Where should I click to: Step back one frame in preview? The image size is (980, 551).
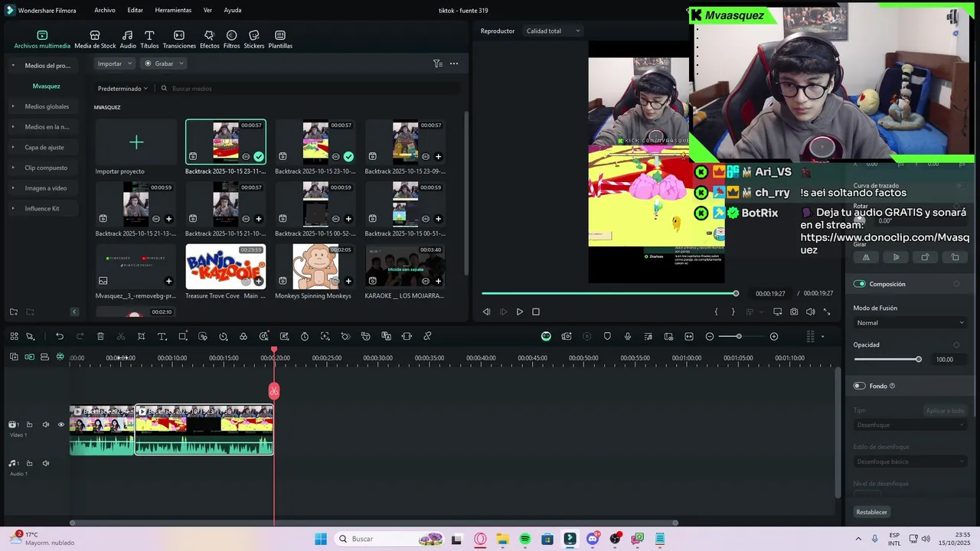[486, 312]
